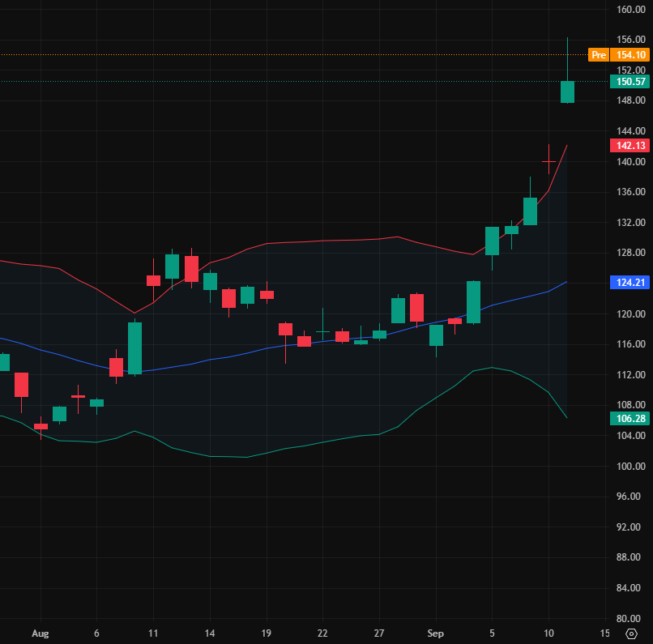Click the 156.00 price axis label
This screenshot has height=644, width=653.
click(x=631, y=40)
